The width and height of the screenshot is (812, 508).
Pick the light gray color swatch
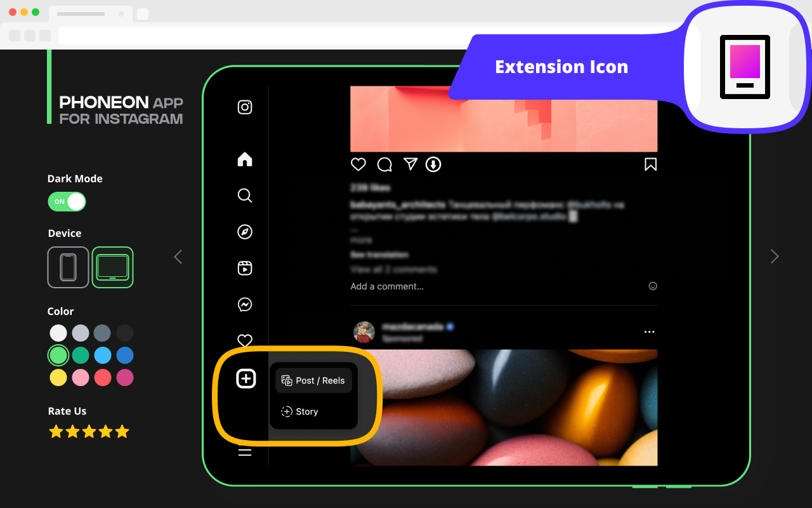pyautogui.click(x=81, y=333)
